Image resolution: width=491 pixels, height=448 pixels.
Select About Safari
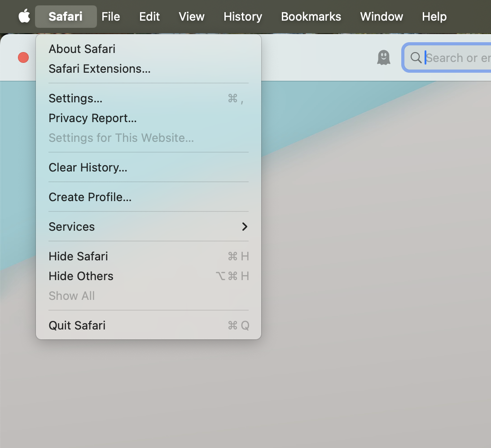coord(82,49)
